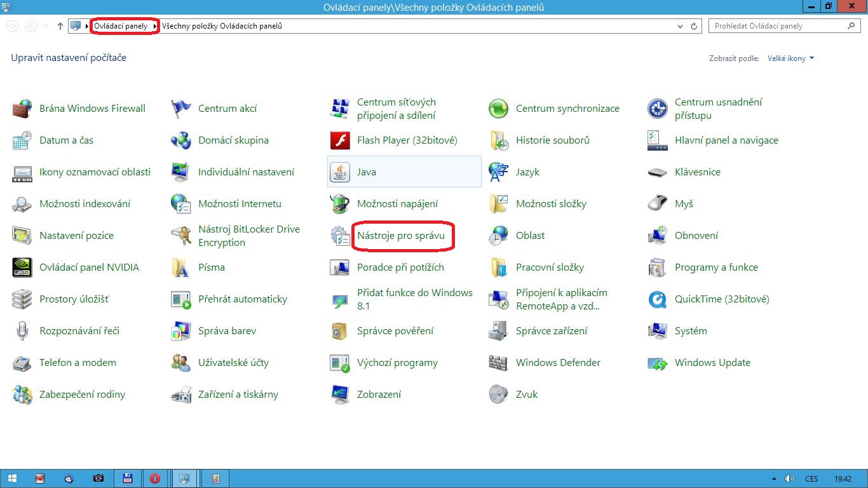Click the Myš mouse icon

pyautogui.click(x=657, y=204)
